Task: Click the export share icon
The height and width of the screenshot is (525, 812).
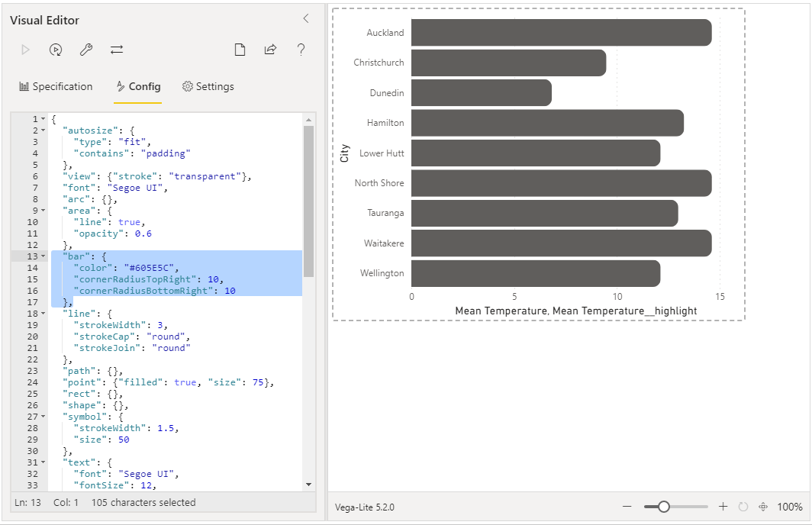Action: (x=270, y=50)
